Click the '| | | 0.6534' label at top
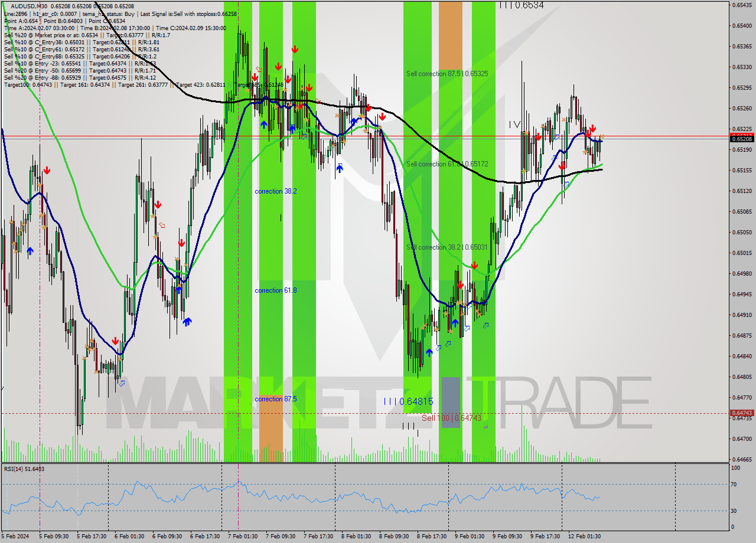Image resolution: width=756 pixels, height=543 pixels. [x=522, y=5]
